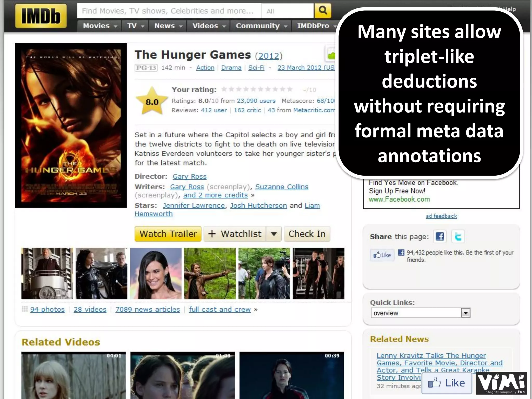Open the forest archery photo thumbnail
This screenshot has width=532, height=399.
click(x=210, y=274)
